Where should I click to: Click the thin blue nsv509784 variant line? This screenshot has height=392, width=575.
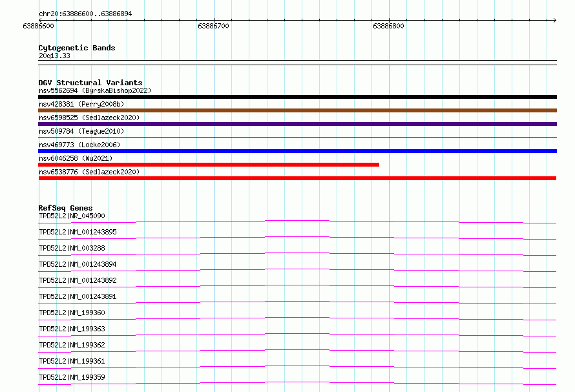click(297, 137)
